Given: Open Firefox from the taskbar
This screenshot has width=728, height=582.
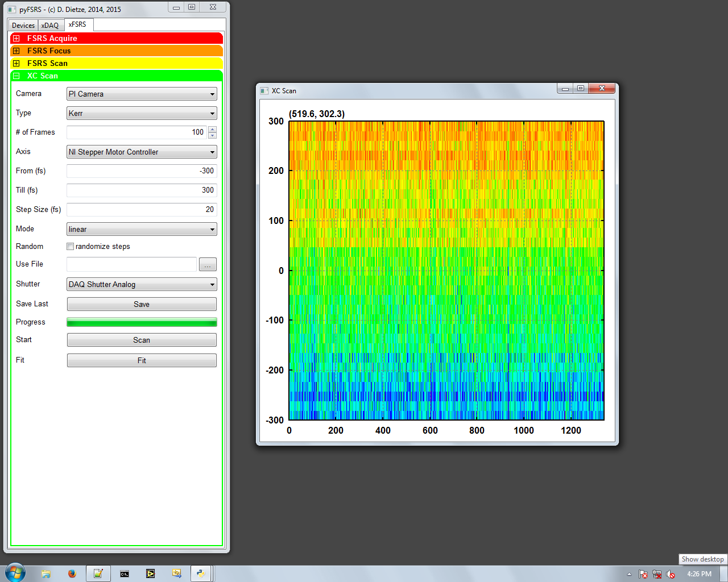Looking at the screenshot, I should point(72,573).
